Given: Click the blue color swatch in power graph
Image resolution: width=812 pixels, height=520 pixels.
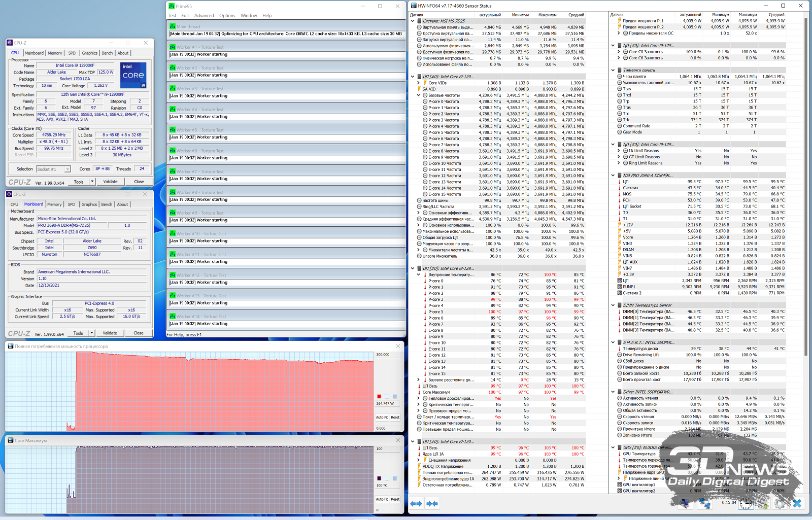Looking at the screenshot, I should coord(395,396).
